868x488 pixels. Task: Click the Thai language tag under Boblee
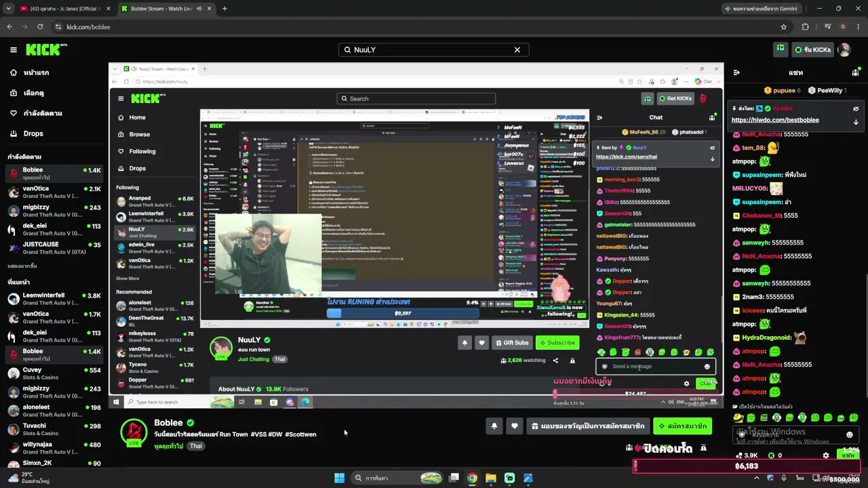[196, 446]
